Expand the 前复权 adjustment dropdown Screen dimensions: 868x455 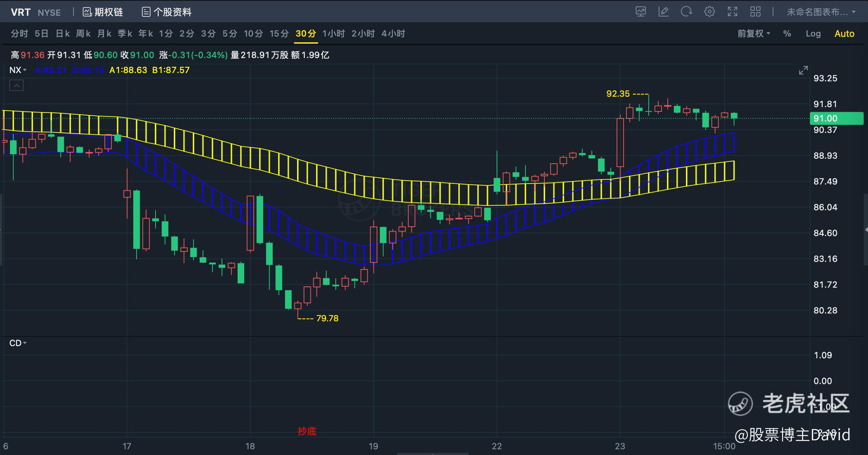click(x=754, y=34)
